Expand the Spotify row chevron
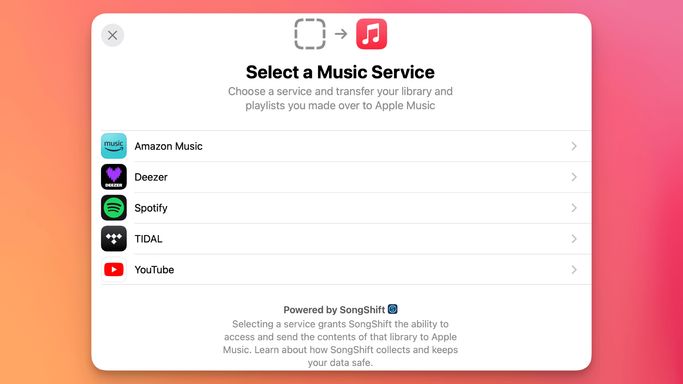Image resolution: width=683 pixels, height=384 pixels. coord(574,208)
